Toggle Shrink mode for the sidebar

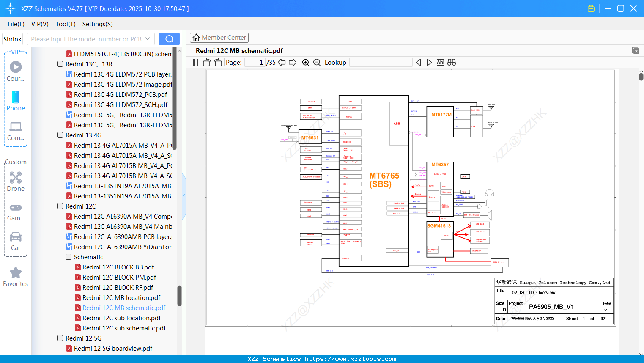[12, 38]
